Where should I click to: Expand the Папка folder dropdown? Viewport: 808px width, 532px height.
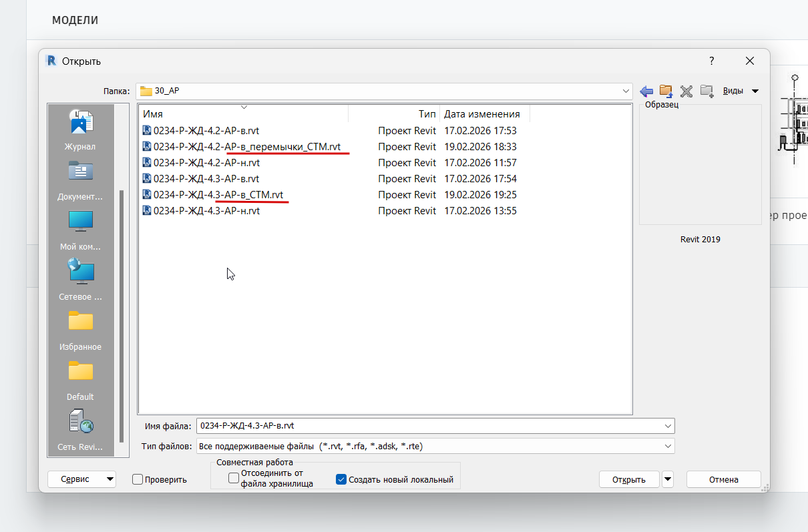pyautogui.click(x=626, y=91)
